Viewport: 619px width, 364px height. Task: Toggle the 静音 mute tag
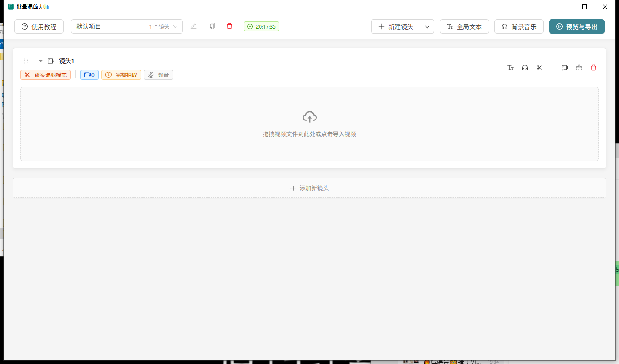click(x=158, y=75)
